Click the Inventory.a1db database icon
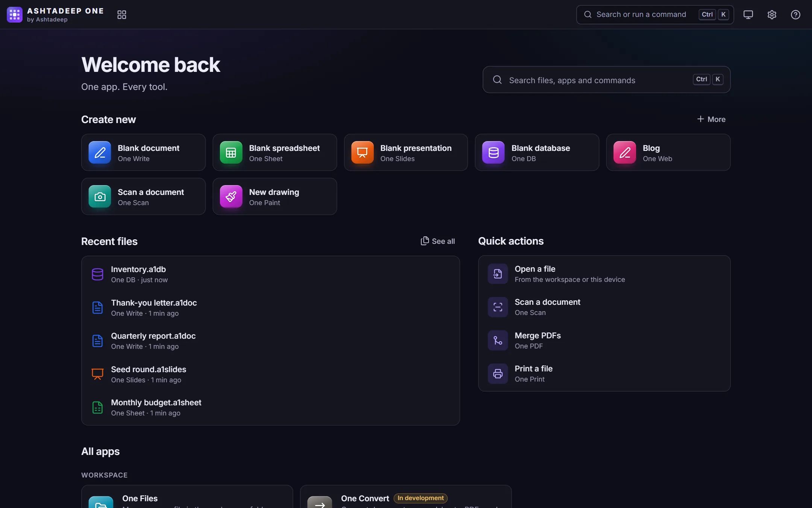 pos(97,274)
